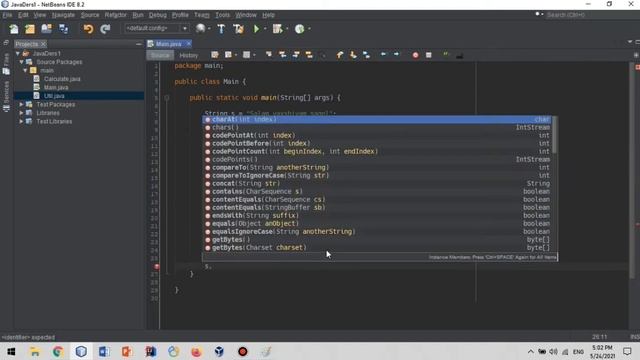Click the Search (Ctrl+I) field
Screen dimensions: 640x360
pos(590,15)
